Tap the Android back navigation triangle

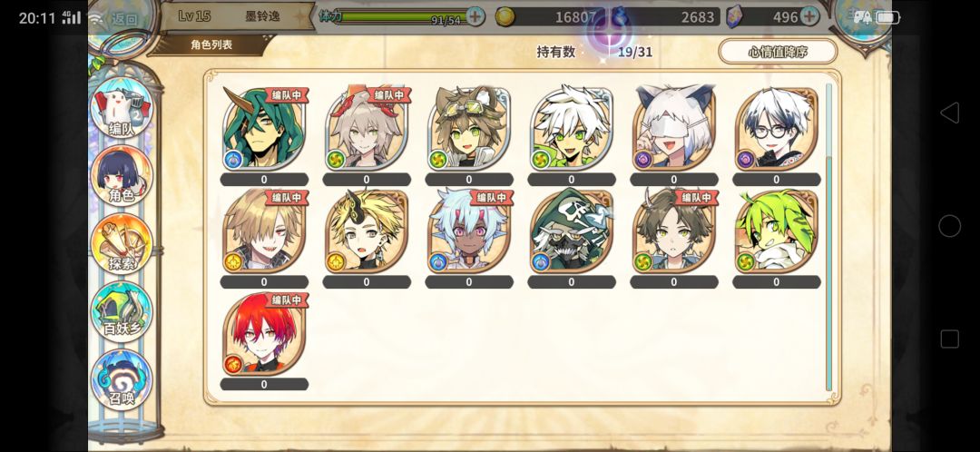949,113
